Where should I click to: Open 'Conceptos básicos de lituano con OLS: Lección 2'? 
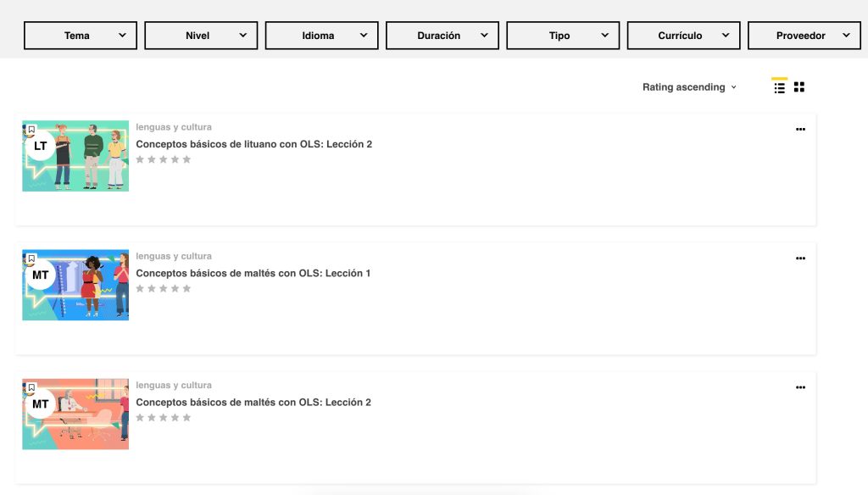(253, 144)
